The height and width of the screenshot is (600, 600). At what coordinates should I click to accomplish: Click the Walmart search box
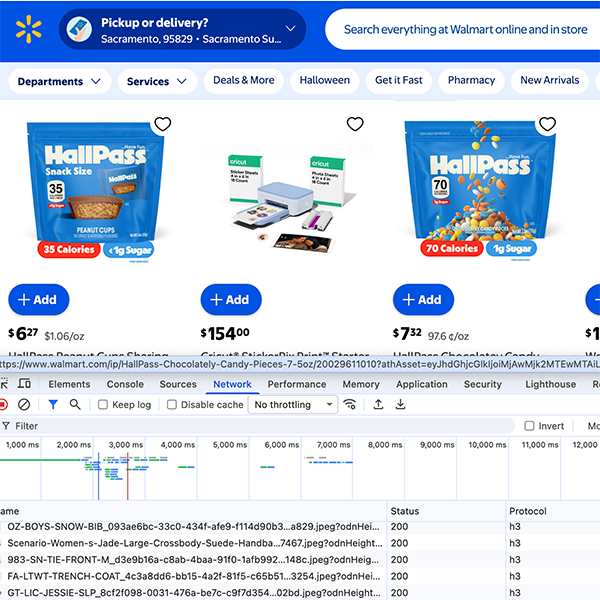pos(463,29)
